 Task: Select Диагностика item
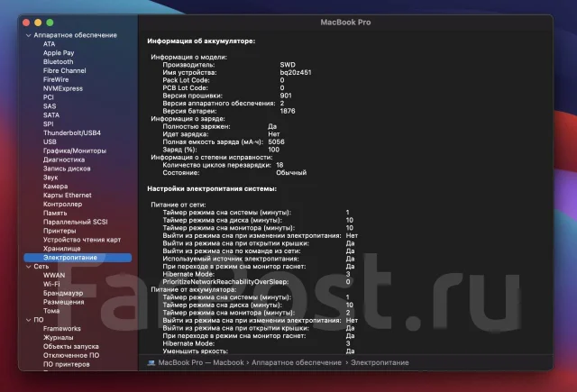tap(64, 160)
